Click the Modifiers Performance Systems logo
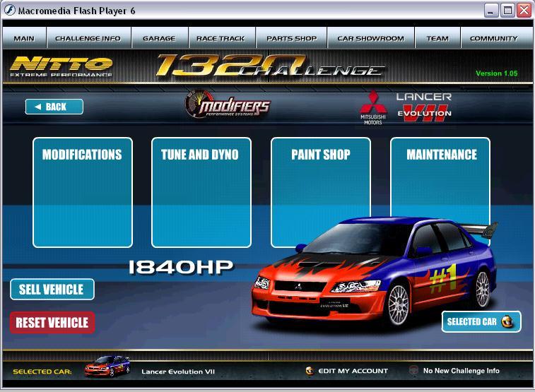The height and width of the screenshot is (392, 535). pyautogui.click(x=228, y=105)
